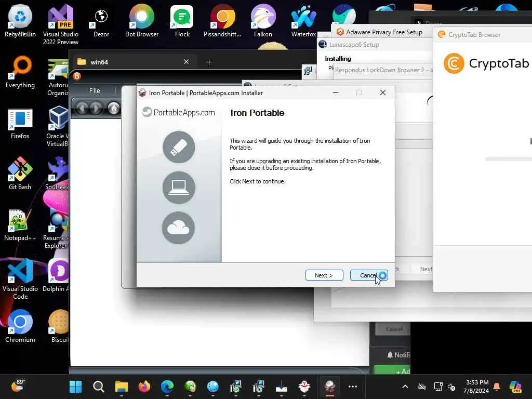
Task: Focus the Respondus LockDown Browser installer title
Action: click(x=384, y=70)
